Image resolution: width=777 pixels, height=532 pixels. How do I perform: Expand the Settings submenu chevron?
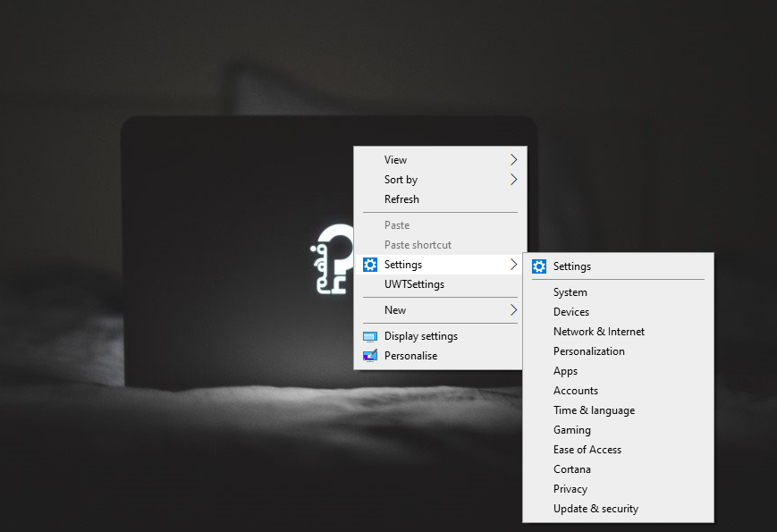tap(513, 265)
